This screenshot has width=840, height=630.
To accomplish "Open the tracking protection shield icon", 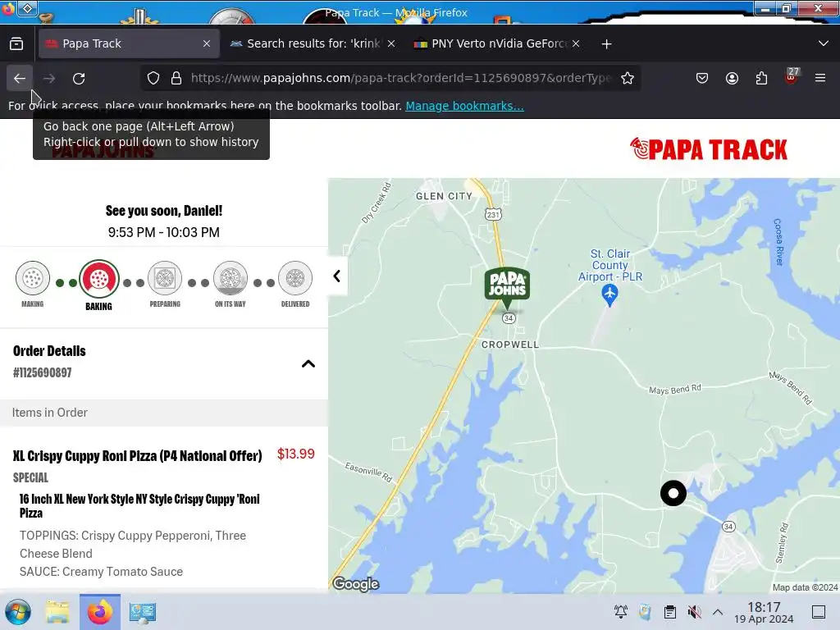I will (x=153, y=78).
